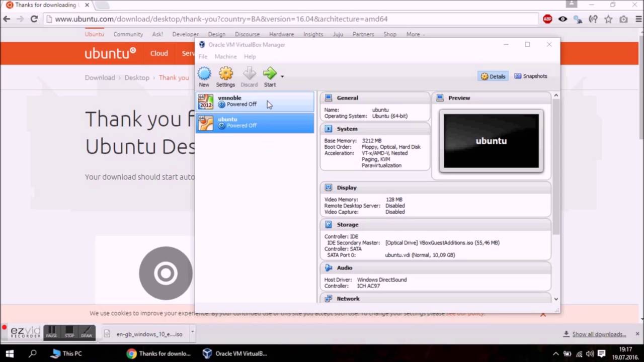
Task: Switch to the Snapshots view
Action: click(531, 76)
